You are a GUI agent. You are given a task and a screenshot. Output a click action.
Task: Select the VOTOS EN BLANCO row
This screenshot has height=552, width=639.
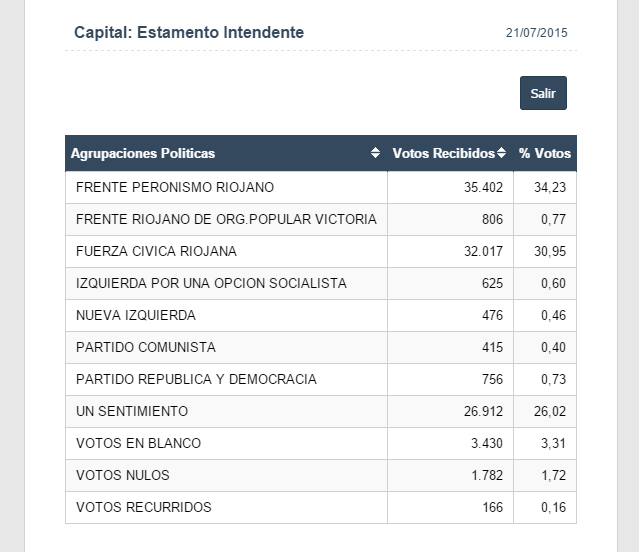coord(138,443)
